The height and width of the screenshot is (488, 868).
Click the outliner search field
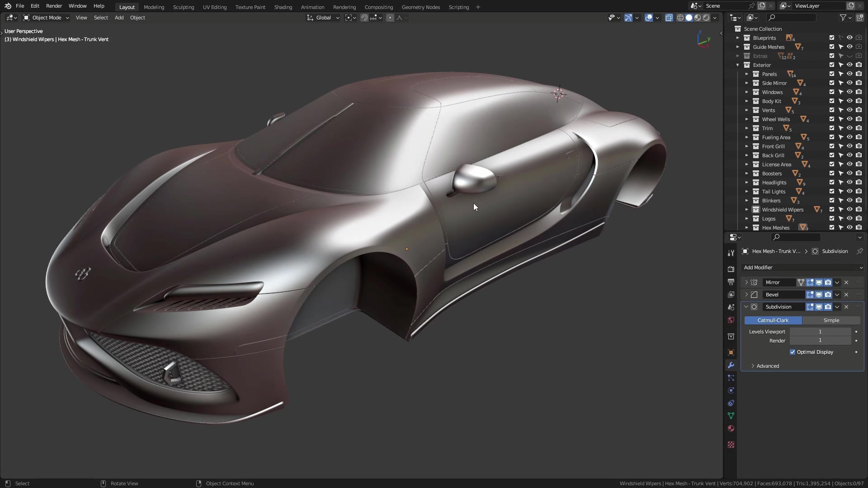click(x=791, y=18)
